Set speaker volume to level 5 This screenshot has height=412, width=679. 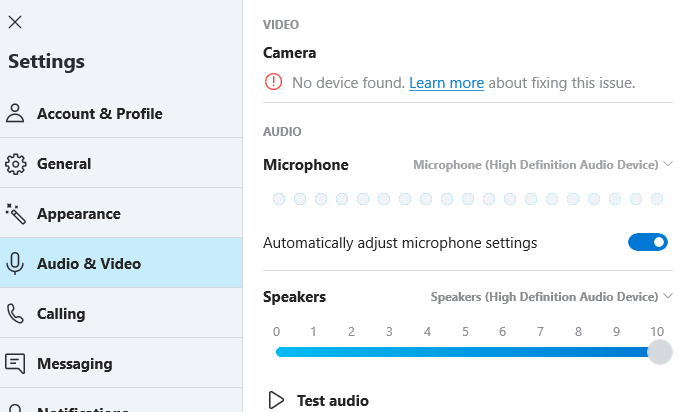466,352
